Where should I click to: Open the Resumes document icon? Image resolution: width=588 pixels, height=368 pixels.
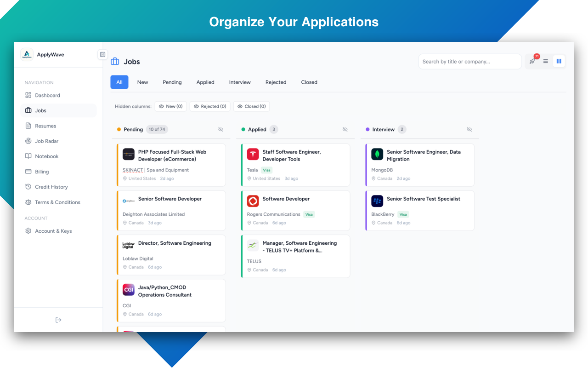click(28, 126)
